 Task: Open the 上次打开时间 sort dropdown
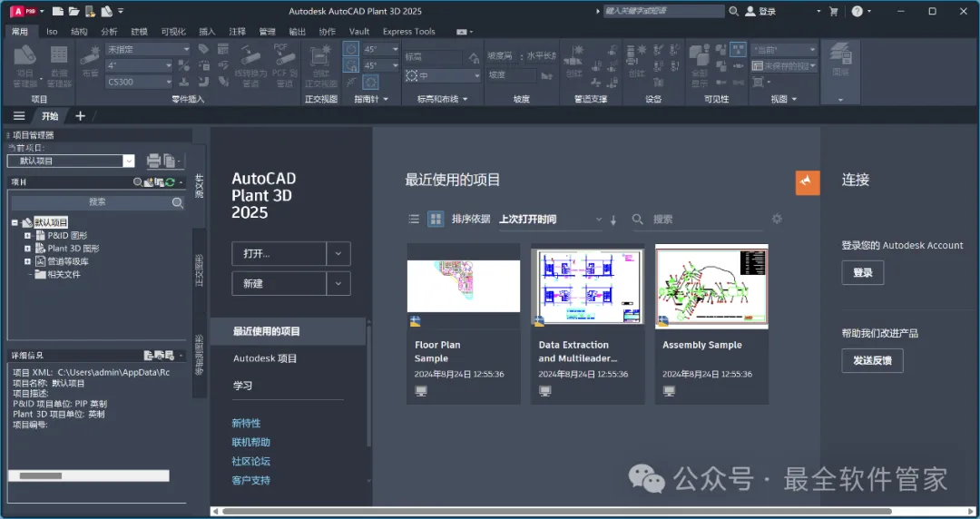[550, 220]
